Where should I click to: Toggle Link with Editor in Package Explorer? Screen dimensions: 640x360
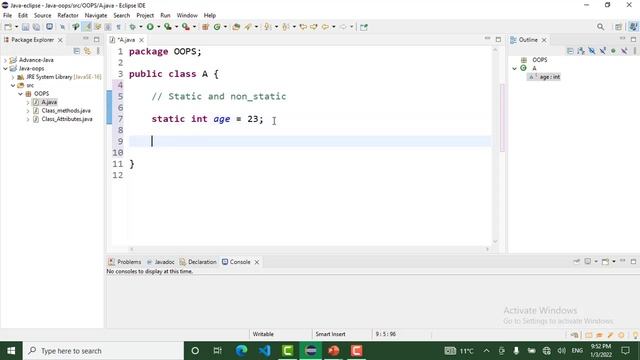tap(87, 51)
